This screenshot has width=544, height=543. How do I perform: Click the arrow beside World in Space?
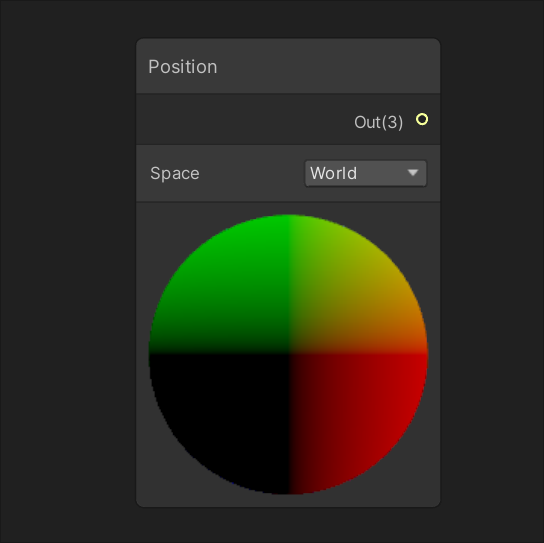(x=413, y=173)
